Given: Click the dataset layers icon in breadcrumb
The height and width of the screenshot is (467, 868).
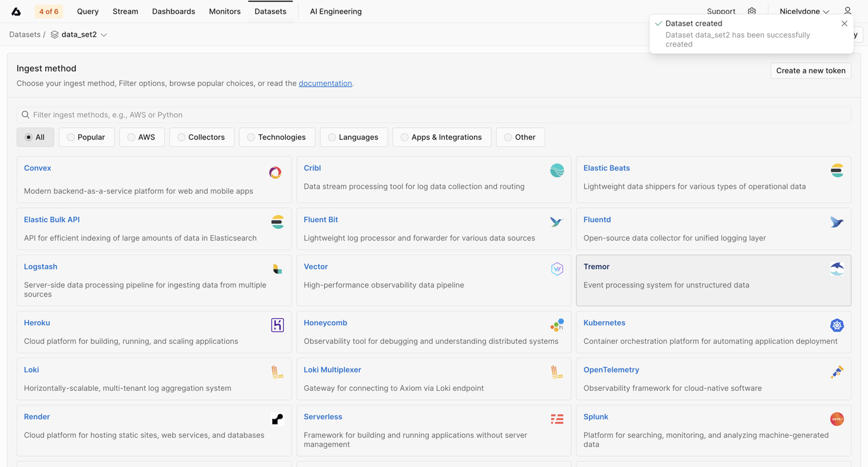Looking at the screenshot, I should click(x=55, y=34).
